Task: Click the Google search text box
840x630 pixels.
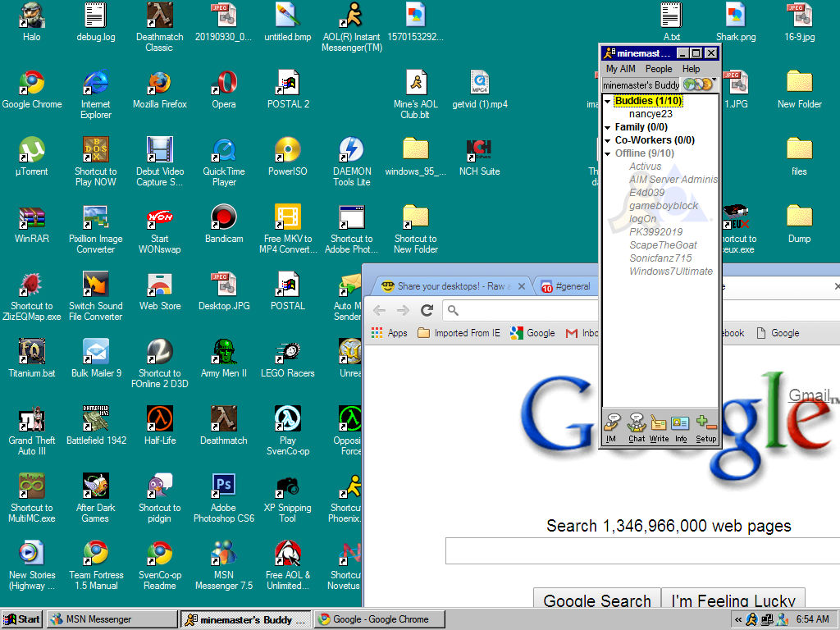Action: click(x=642, y=550)
